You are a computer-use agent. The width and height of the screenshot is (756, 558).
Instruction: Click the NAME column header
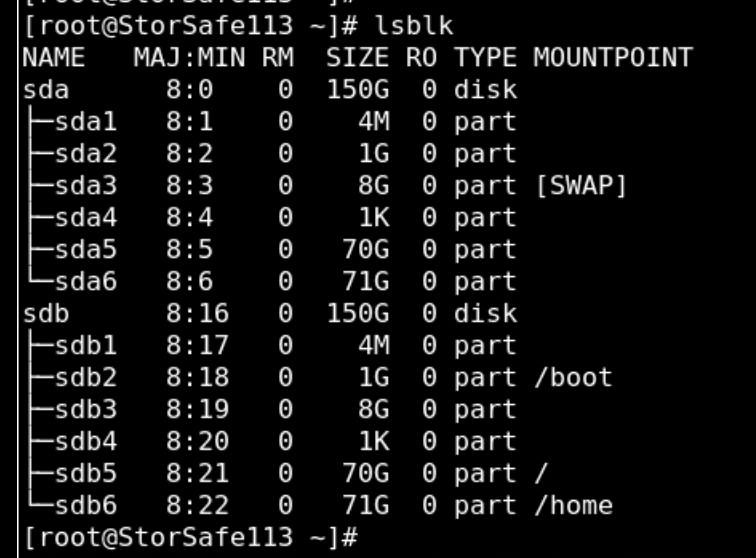pos(54,58)
